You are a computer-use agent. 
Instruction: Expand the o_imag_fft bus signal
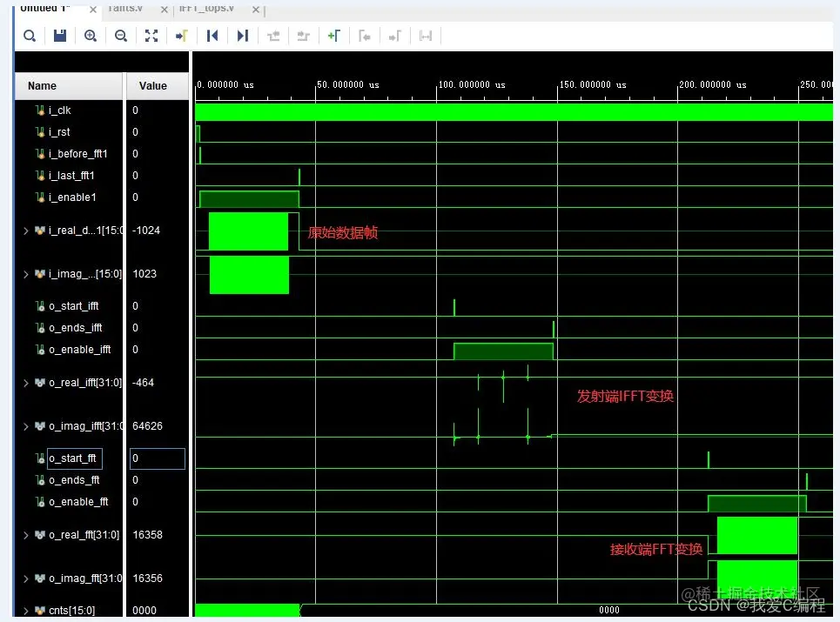point(26,579)
